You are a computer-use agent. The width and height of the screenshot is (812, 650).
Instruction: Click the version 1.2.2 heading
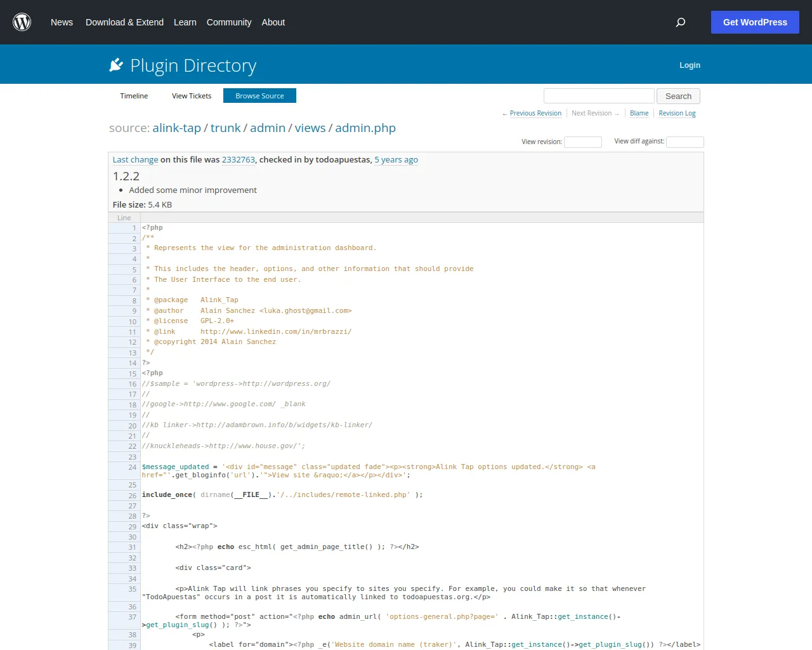126,176
